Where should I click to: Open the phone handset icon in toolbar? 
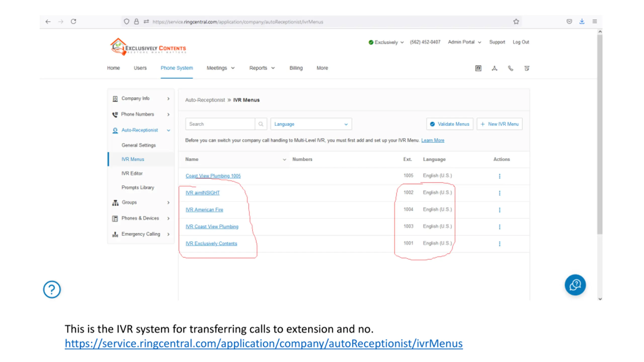pyautogui.click(x=510, y=68)
